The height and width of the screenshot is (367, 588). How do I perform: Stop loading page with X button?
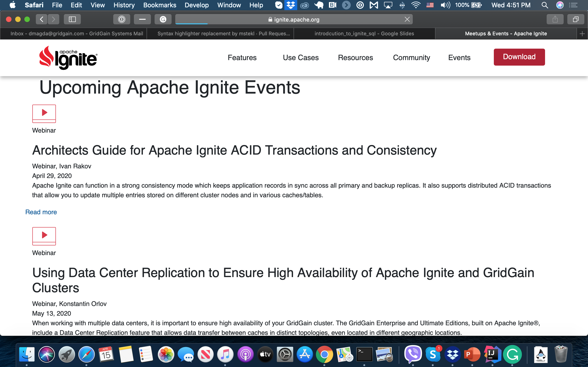point(407,19)
